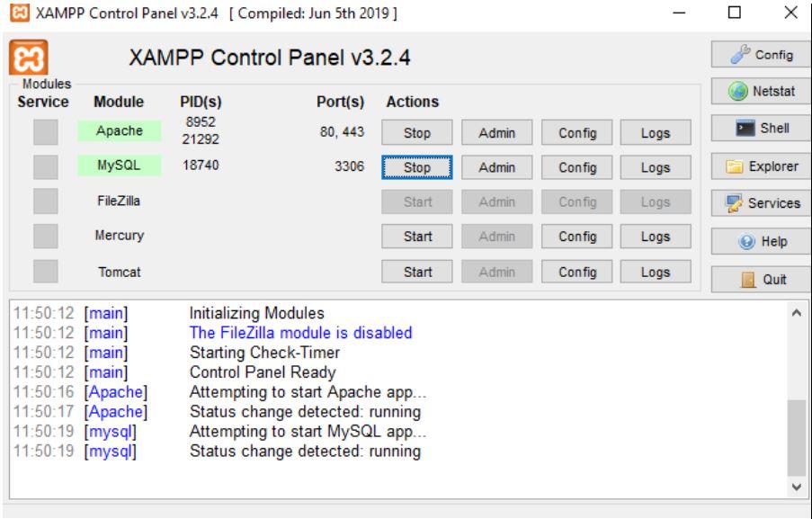This screenshot has width=812, height=519.
Task: Open the Apache Config menu
Action: point(577,132)
